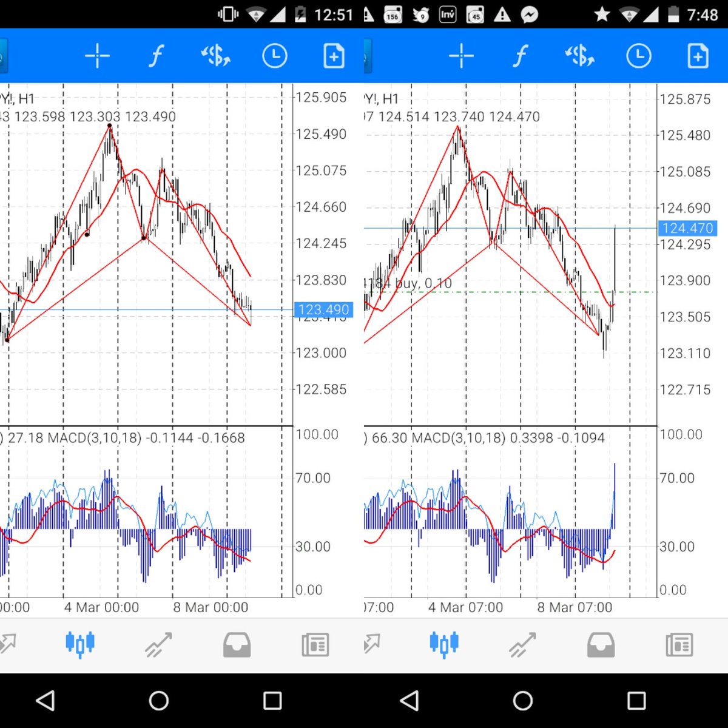
Task: Open the crosshair tool on the left chart
Action: (x=97, y=55)
